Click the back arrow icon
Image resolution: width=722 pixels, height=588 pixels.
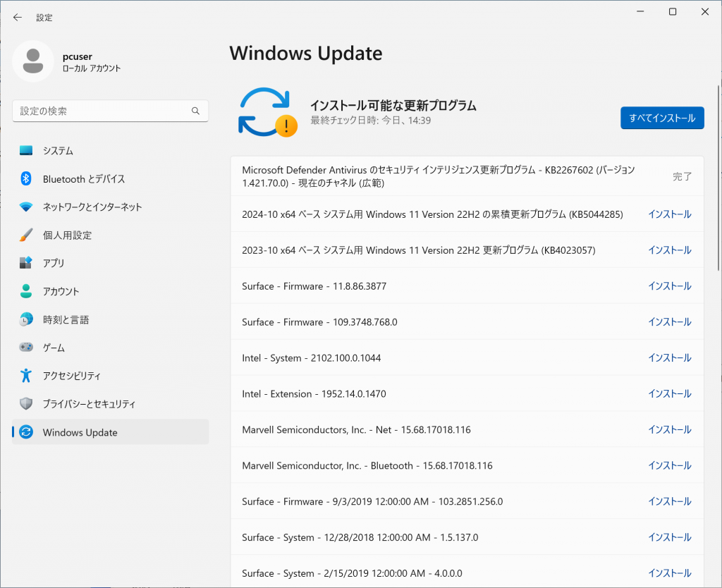(18, 18)
